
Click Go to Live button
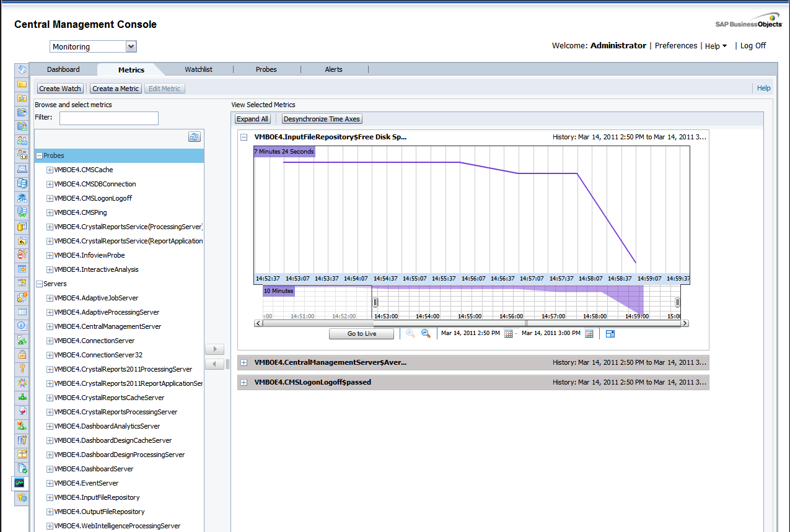tap(362, 334)
